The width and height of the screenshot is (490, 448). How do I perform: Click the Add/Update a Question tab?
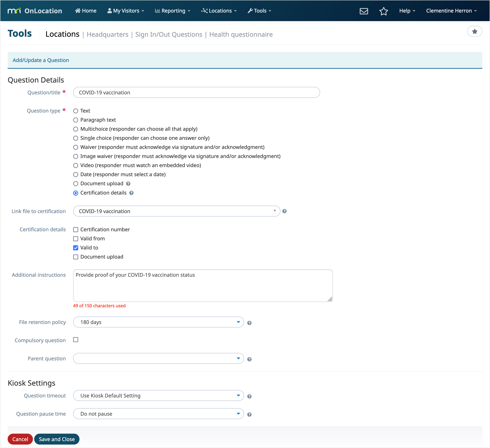pos(41,60)
